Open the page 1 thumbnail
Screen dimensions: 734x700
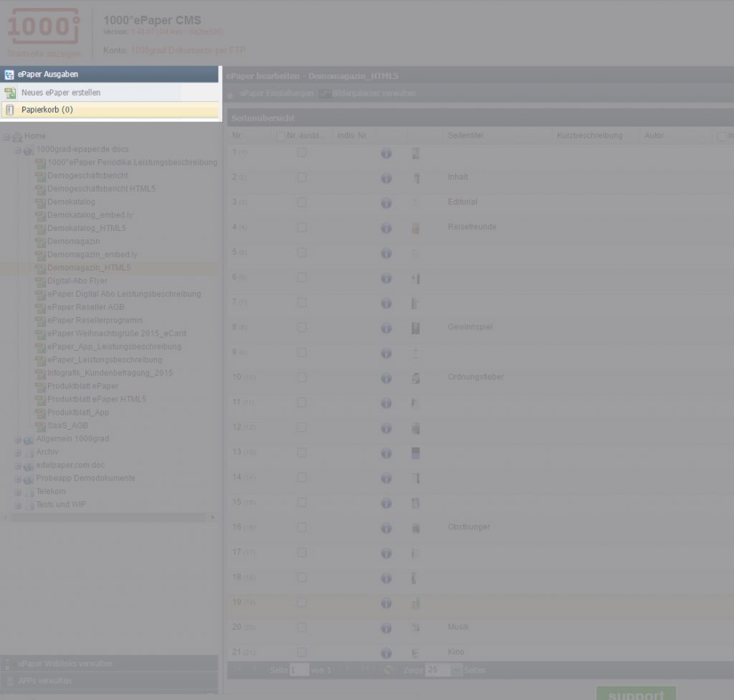[x=415, y=153]
